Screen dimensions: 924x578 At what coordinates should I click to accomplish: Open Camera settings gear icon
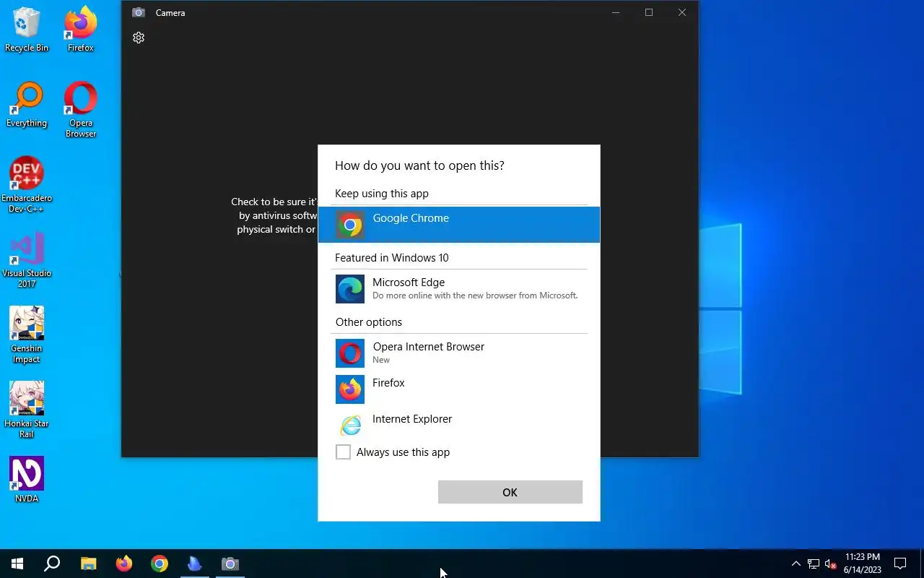coord(139,38)
